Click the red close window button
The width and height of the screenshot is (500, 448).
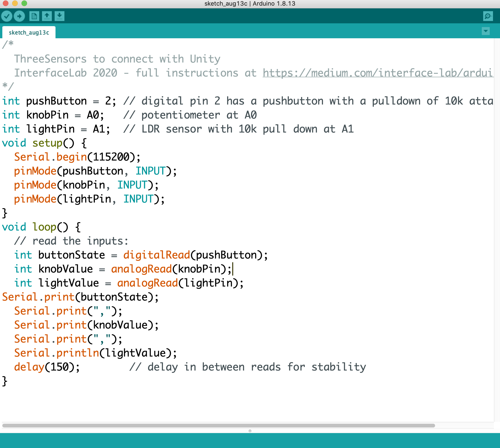tap(5, 3)
